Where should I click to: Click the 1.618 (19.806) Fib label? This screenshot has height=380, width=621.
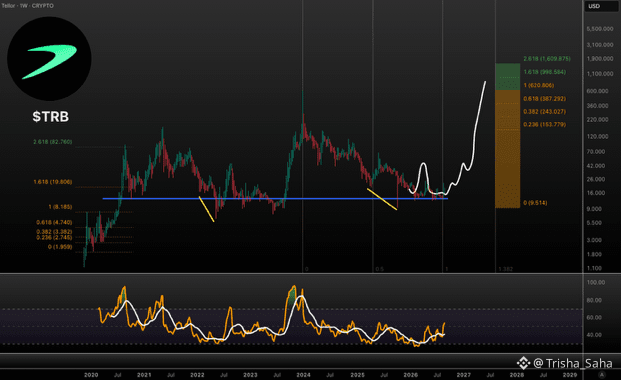point(53,182)
